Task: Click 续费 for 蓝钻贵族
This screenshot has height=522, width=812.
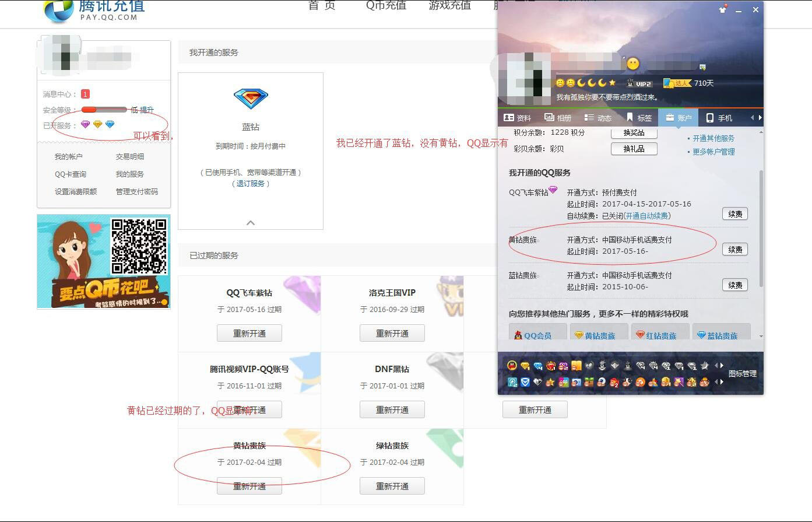Action: coord(735,285)
